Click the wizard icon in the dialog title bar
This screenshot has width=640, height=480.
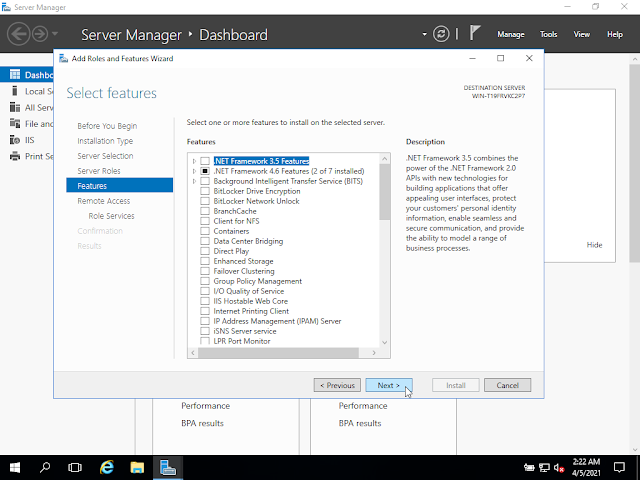63,58
